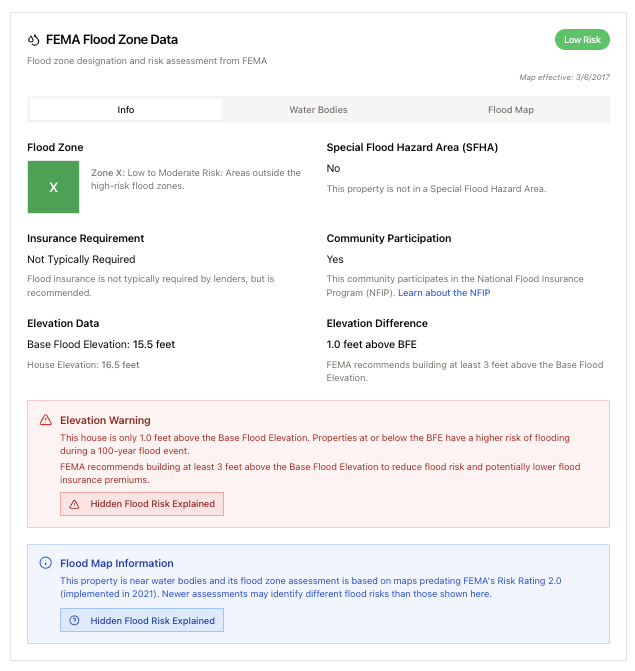Follow the Learn about the NFIP link

click(x=444, y=293)
